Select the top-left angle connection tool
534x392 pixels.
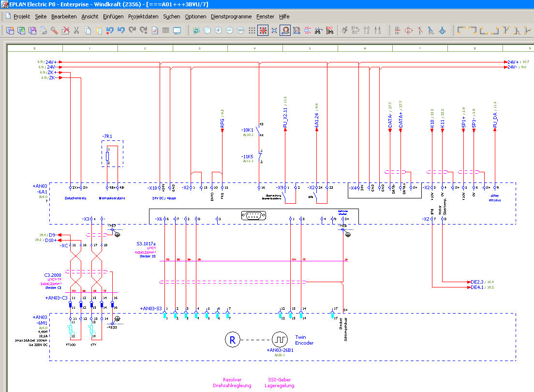click(x=461, y=30)
